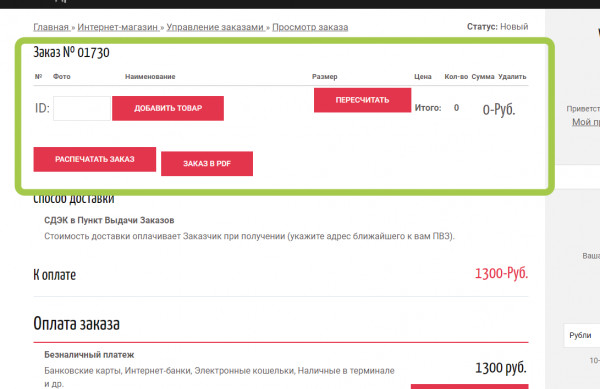The image size is (600, 389).
Task: Click the ПЕРЕСЧИТАТЬ button
Action: tap(362, 100)
